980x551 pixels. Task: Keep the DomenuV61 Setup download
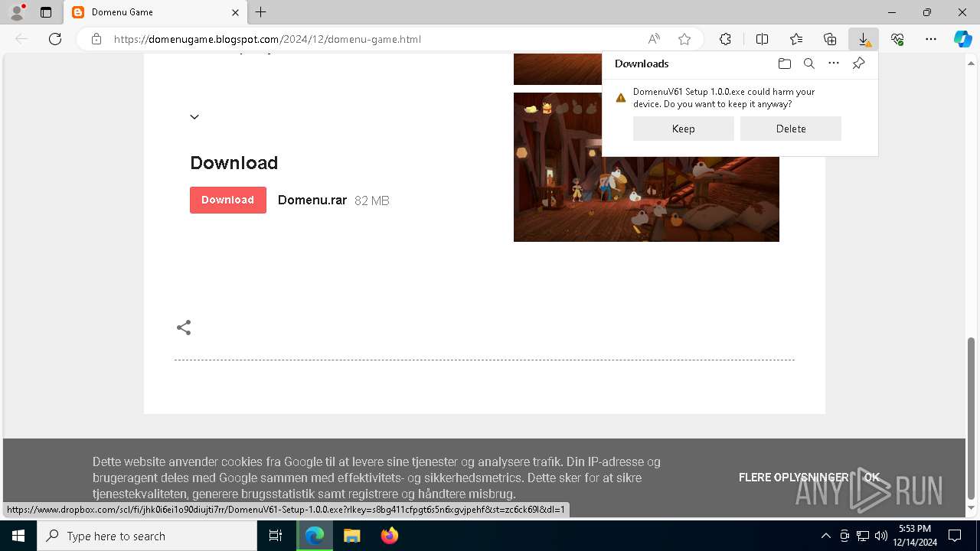tap(684, 129)
